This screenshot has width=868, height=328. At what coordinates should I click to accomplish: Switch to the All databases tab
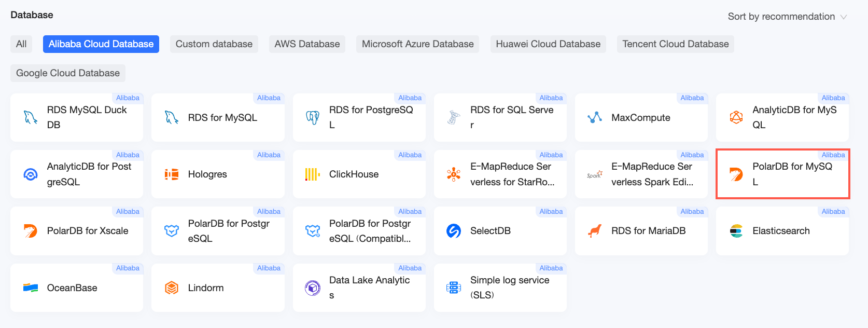pos(21,44)
